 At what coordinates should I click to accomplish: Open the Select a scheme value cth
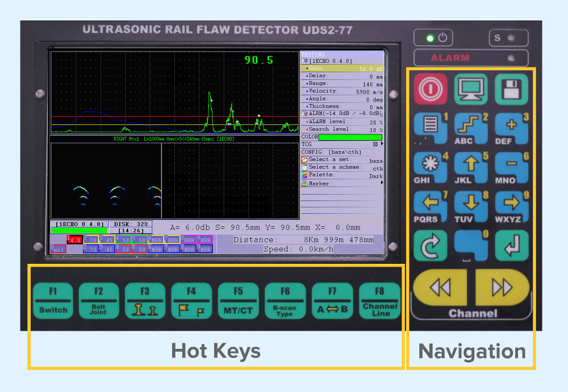378,168
